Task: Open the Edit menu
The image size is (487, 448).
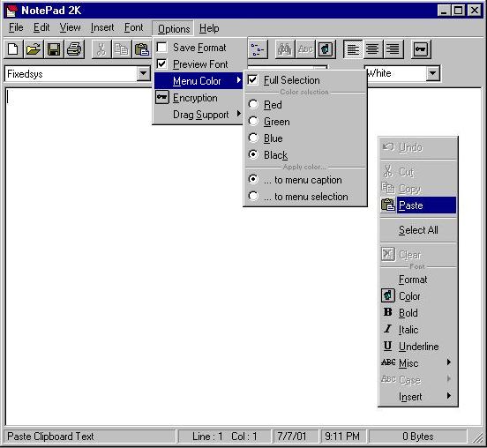Action: point(41,27)
